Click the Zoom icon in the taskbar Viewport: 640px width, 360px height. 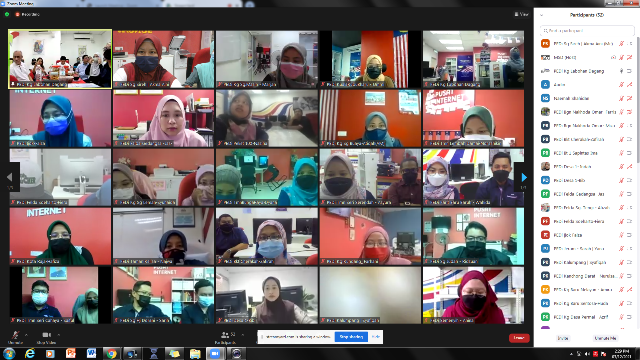(x=215, y=353)
